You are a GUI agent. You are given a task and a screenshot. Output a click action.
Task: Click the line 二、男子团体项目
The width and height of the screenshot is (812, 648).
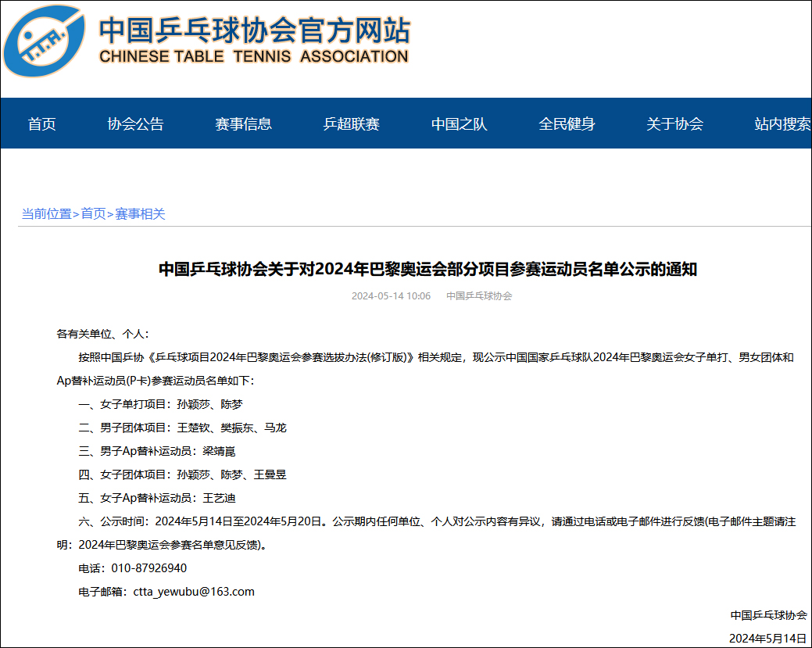[182, 428]
